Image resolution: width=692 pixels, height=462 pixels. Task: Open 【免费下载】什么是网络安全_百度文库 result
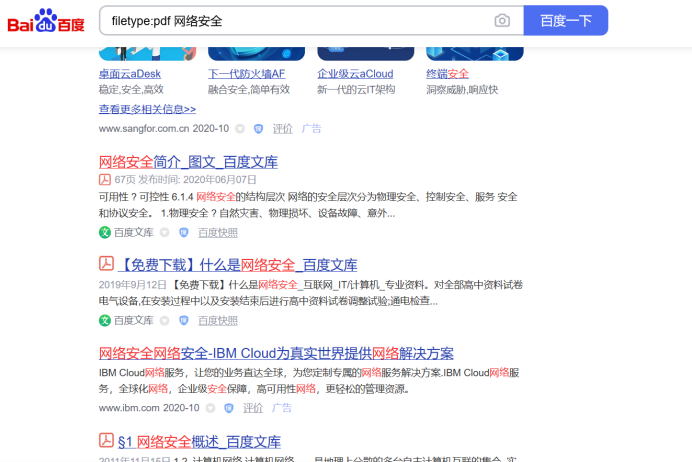coord(237,265)
